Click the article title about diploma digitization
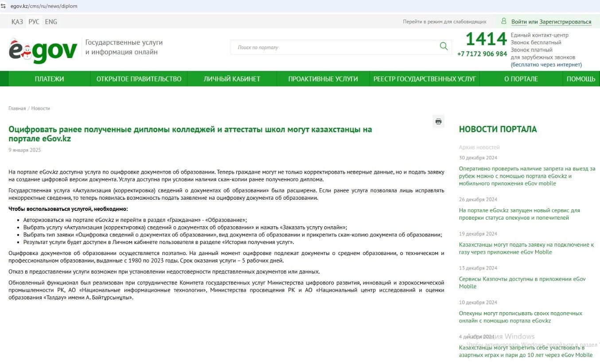600x364 pixels. point(190,134)
